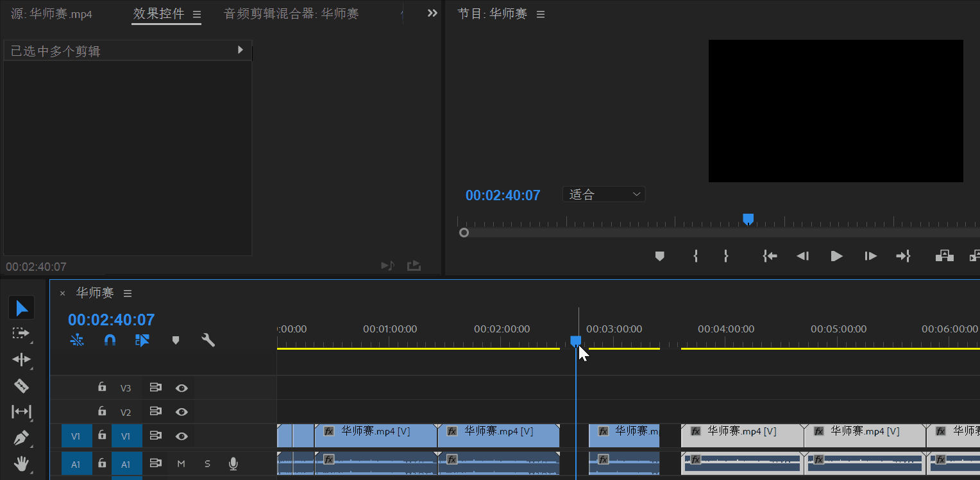This screenshot has height=480, width=980.
Task: Mute audio track A1
Action: point(181,463)
